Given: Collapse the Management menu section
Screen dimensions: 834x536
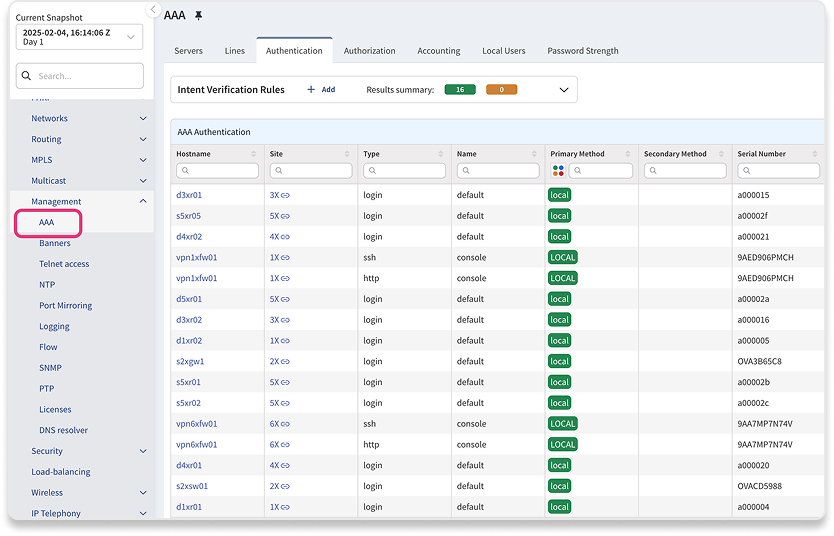Looking at the screenshot, I should pos(143,202).
